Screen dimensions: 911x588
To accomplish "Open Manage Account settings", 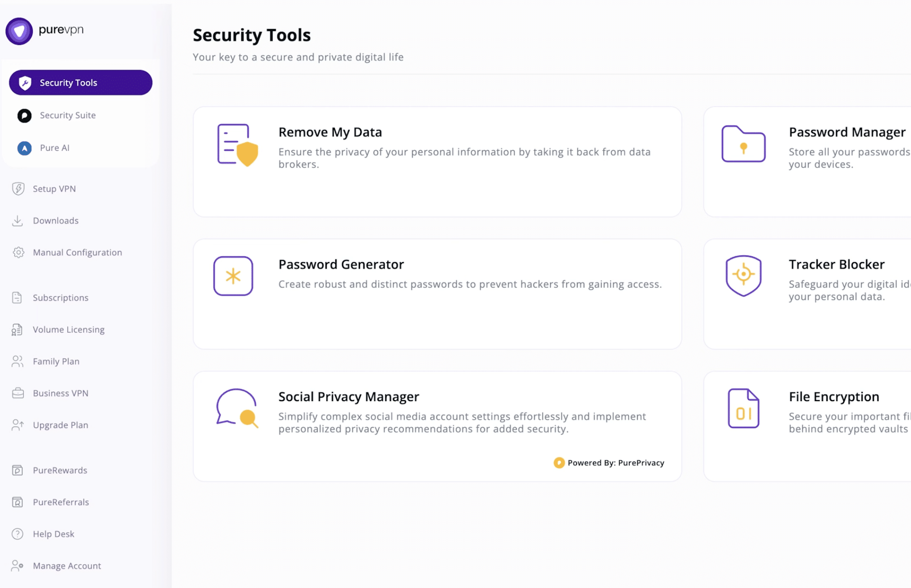I will (66, 566).
